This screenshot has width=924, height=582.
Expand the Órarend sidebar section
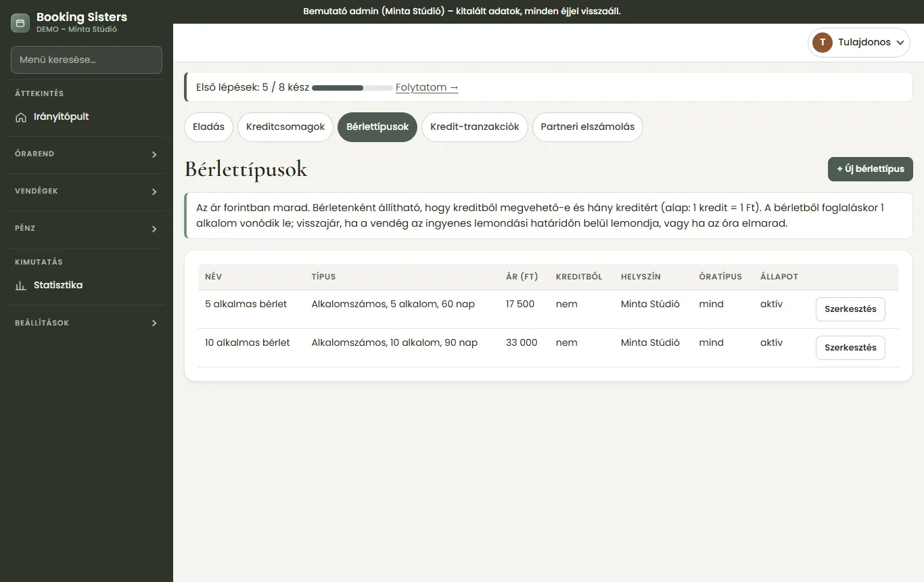(x=87, y=154)
